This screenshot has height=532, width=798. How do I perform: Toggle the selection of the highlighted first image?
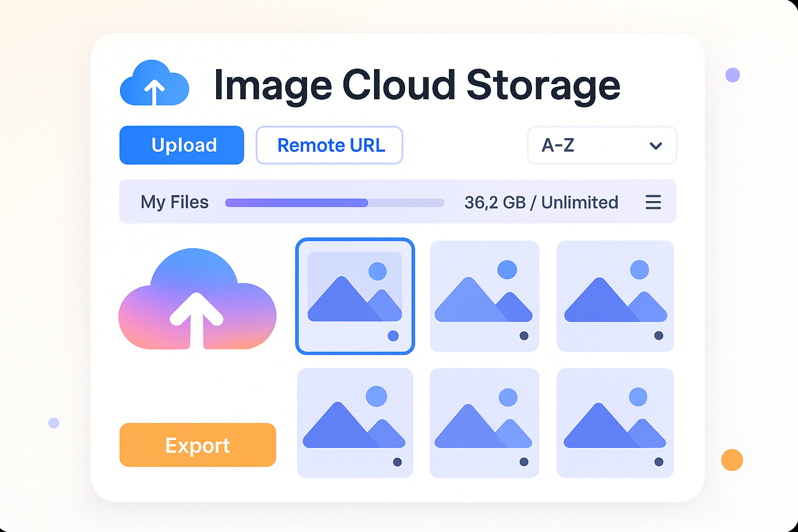click(355, 296)
